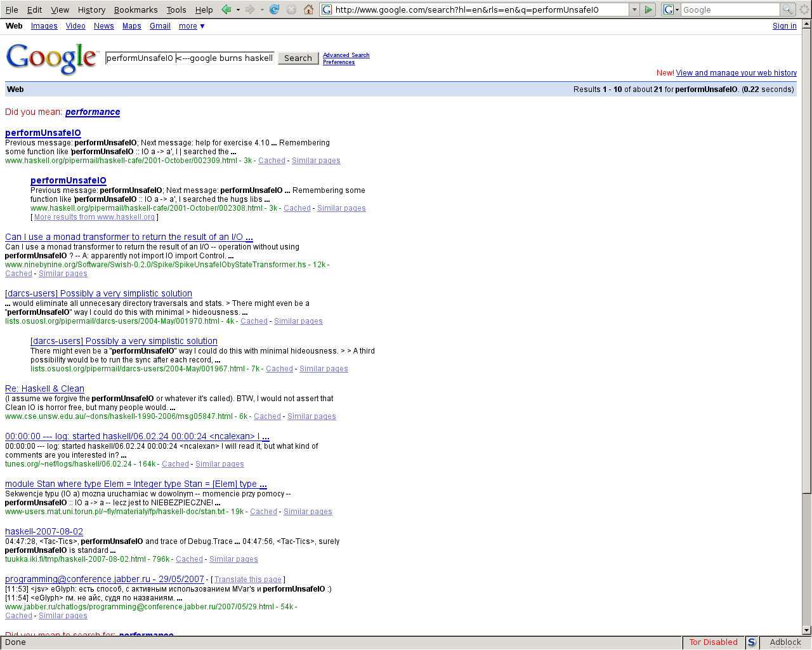Click the Google favicon in the address bar
812x650 pixels.
point(327,10)
